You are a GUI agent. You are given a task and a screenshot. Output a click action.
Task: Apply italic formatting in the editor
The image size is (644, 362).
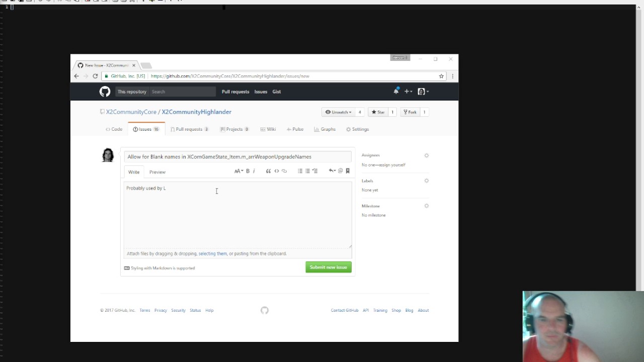254,171
